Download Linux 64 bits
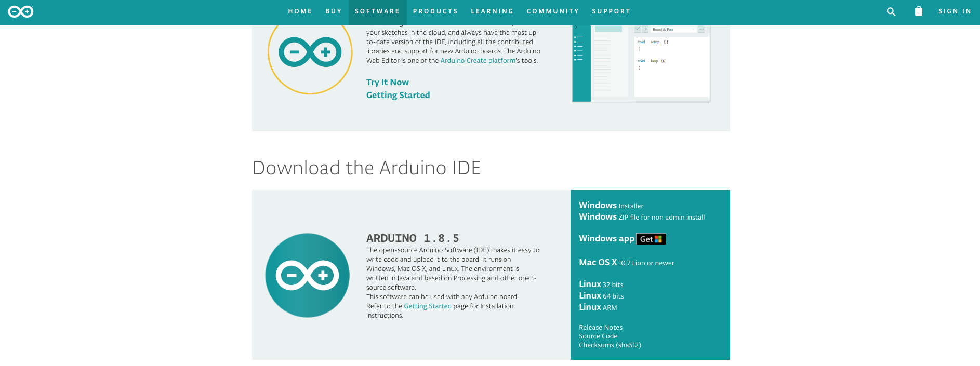Image resolution: width=980 pixels, height=366 pixels. tap(601, 296)
